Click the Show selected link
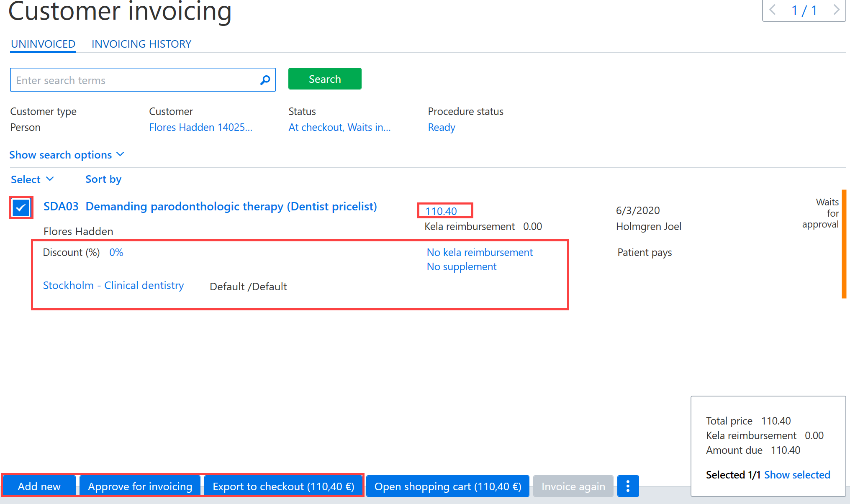850x504 pixels. coord(797,475)
